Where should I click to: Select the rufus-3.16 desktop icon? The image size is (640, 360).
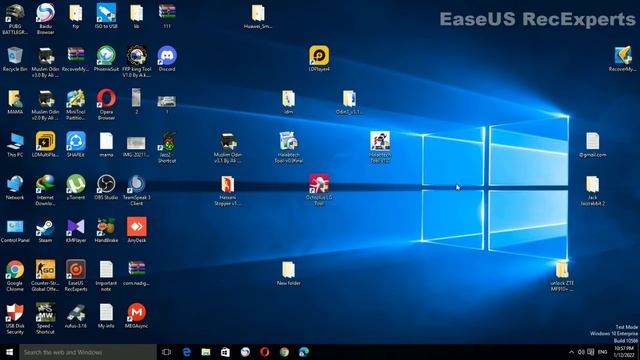tap(76, 315)
